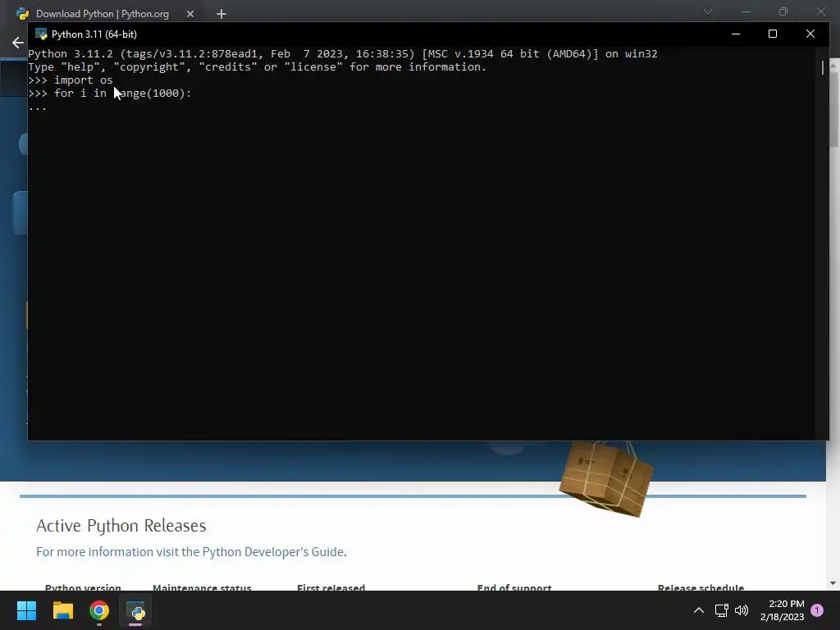Screen dimensions: 840x630
Task: Click the Python console title bar icon
Action: click(x=41, y=34)
